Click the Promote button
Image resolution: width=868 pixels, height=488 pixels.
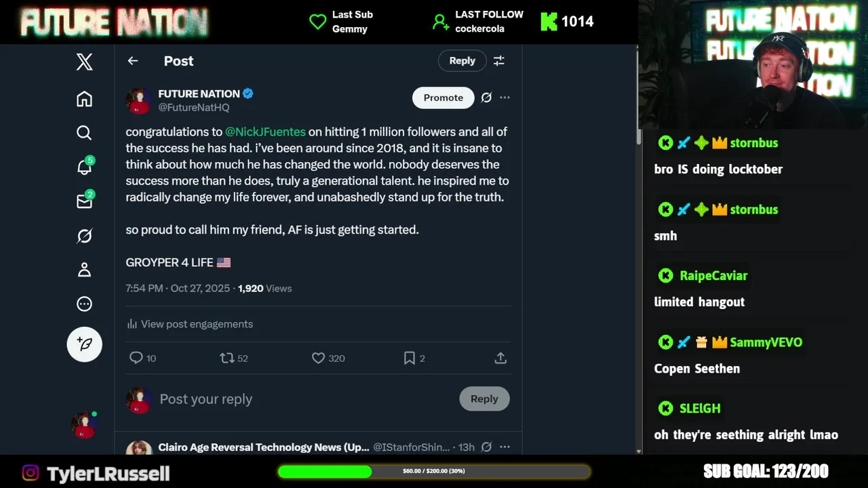point(443,98)
